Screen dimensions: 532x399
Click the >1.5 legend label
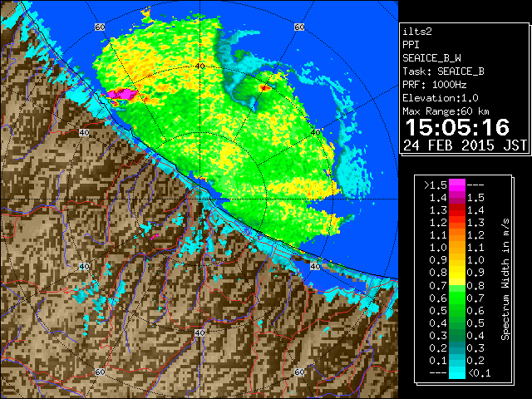435,185
